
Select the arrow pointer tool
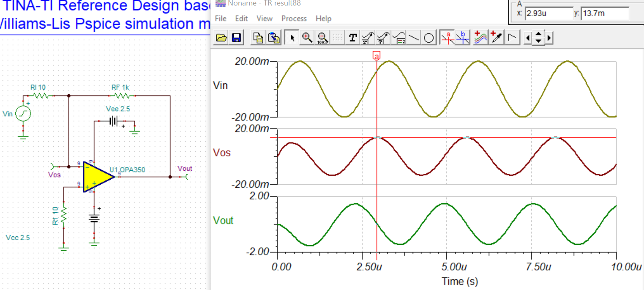tap(291, 38)
